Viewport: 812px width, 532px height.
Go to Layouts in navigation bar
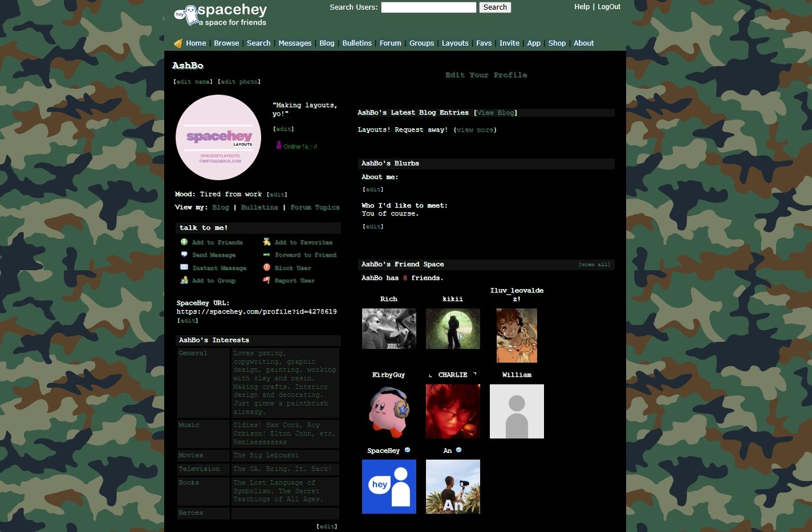click(455, 43)
